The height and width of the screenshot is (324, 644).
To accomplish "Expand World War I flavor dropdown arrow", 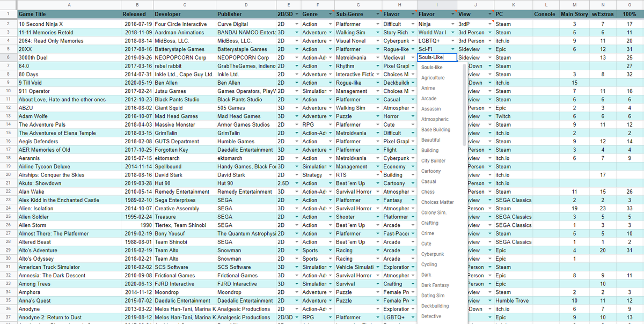I will (452, 33).
